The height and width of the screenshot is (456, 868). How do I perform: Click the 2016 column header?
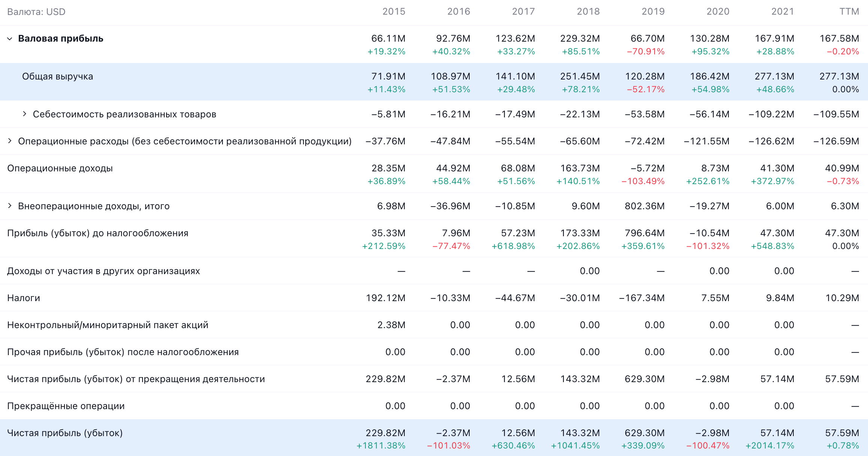[459, 12]
